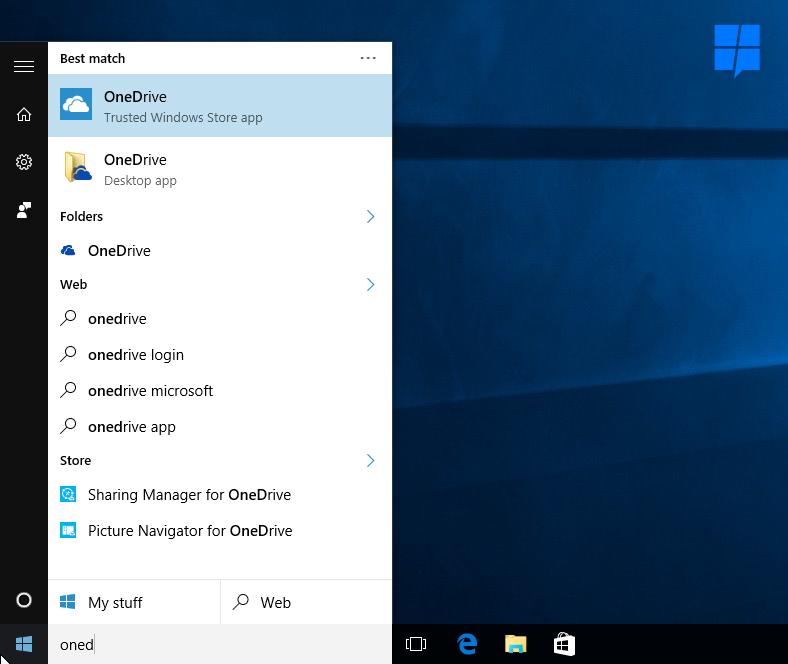Open the Windows Store from taskbar
Image resolution: width=788 pixels, height=664 pixels.
[564, 644]
